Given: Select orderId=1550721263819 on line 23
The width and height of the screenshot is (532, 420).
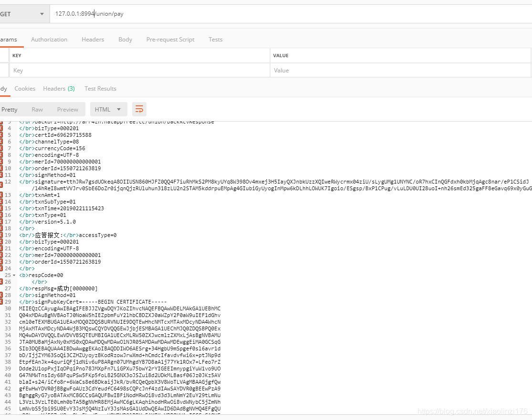Looking at the screenshot, I should [60, 262].
